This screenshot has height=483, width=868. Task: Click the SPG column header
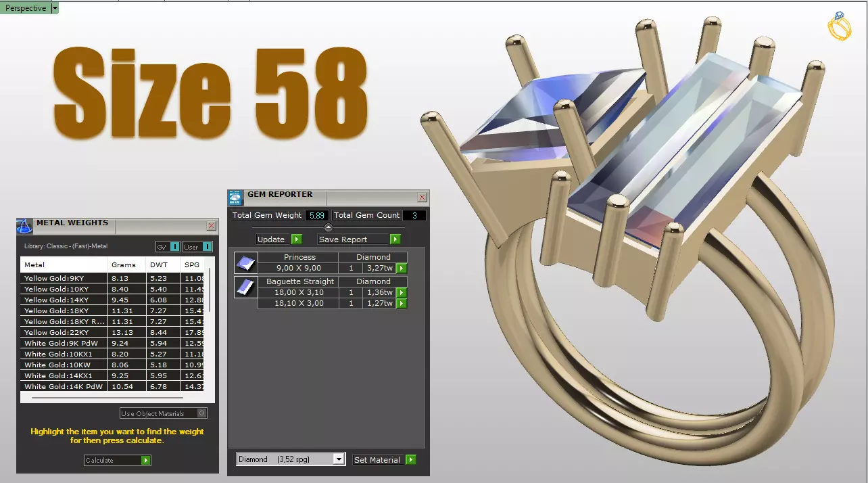(193, 264)
